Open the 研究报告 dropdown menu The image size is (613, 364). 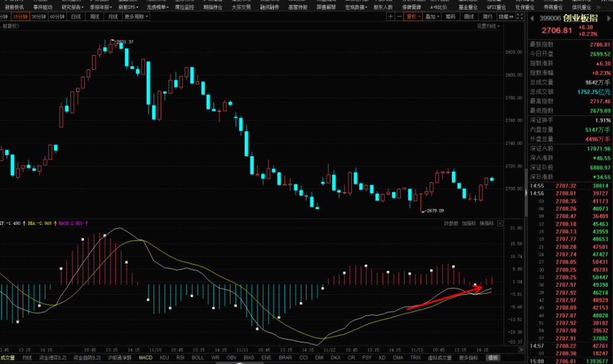pyautogui.click(x=72, y=7)
